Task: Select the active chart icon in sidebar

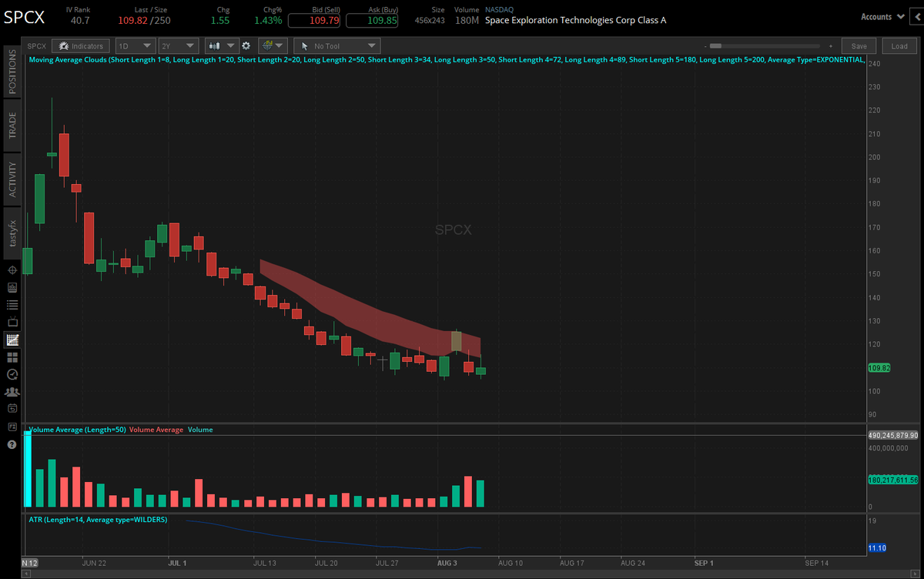Action: point(12,340)
